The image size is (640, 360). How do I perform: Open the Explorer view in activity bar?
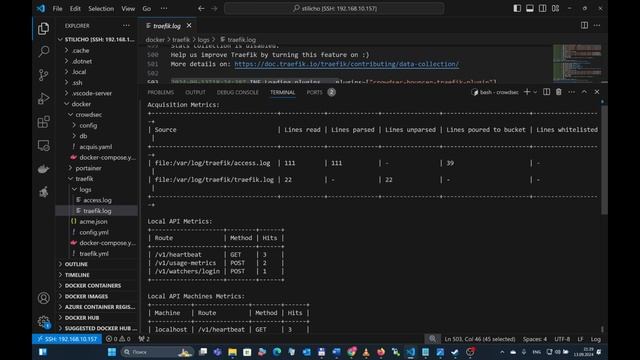point(43,29)
